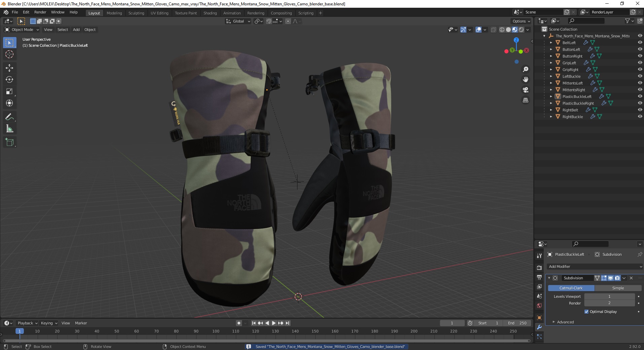Open the World properties tab
Screen dimensions: 644x350
coord(539,306)
